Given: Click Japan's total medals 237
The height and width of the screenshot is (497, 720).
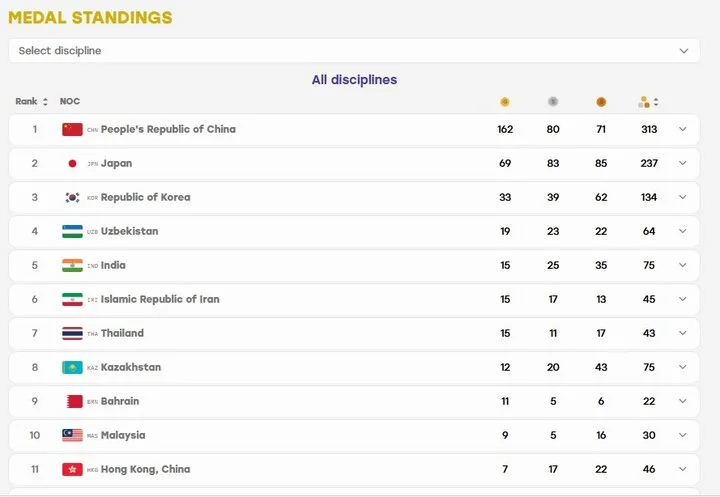Looking at the screenshot, I should coord(649,164).
